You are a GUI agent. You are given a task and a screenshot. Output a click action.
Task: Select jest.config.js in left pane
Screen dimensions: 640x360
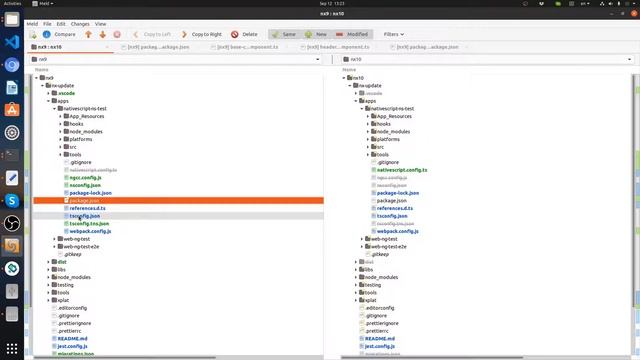point(72,347)
